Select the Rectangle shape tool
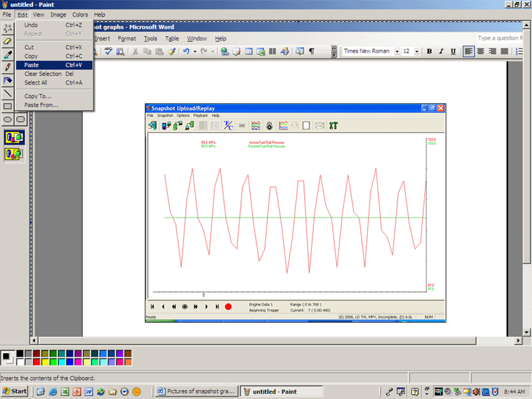This screenshot has height=399, width=532. point(8,106)
